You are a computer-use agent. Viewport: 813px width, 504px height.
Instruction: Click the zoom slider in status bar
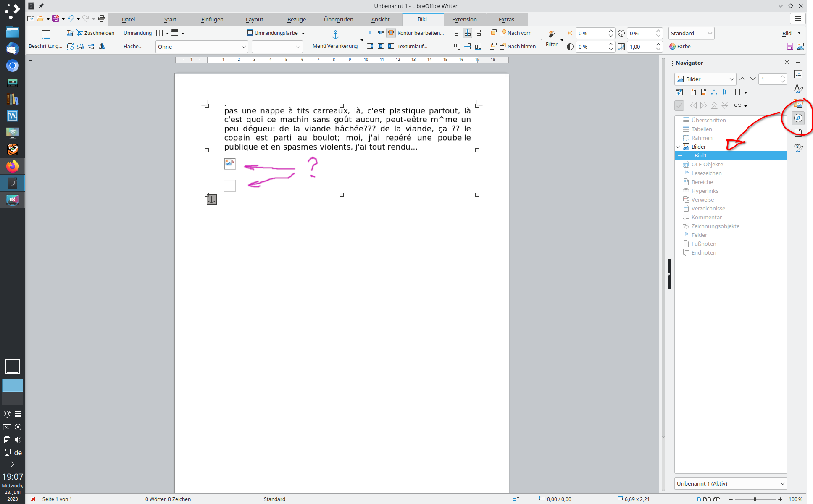tap(755, 499)
